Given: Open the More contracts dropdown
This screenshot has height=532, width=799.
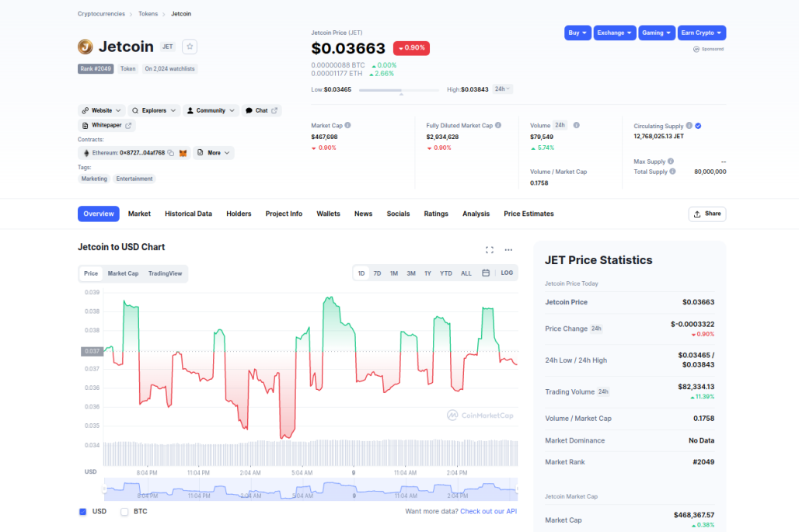Looking at the screenshot, I should (213, 153).
